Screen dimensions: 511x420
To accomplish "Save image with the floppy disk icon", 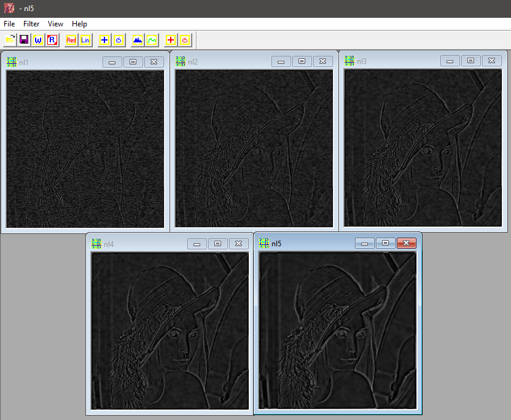I will tap(24, 40).
